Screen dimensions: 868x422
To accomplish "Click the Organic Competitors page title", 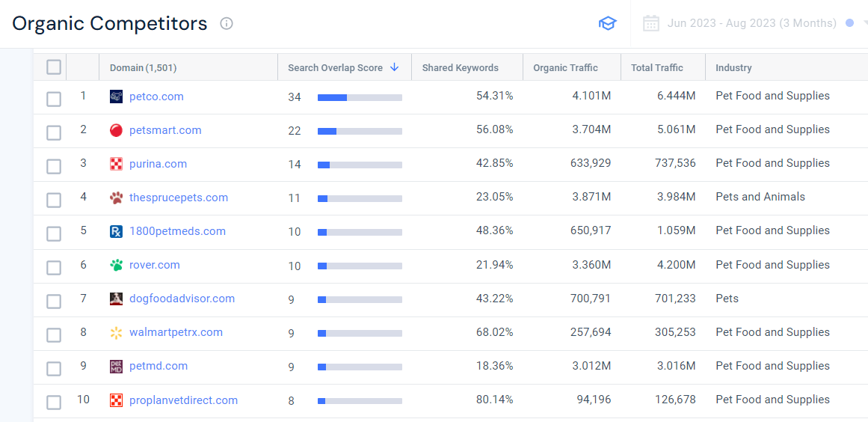I will click(110, 24).
